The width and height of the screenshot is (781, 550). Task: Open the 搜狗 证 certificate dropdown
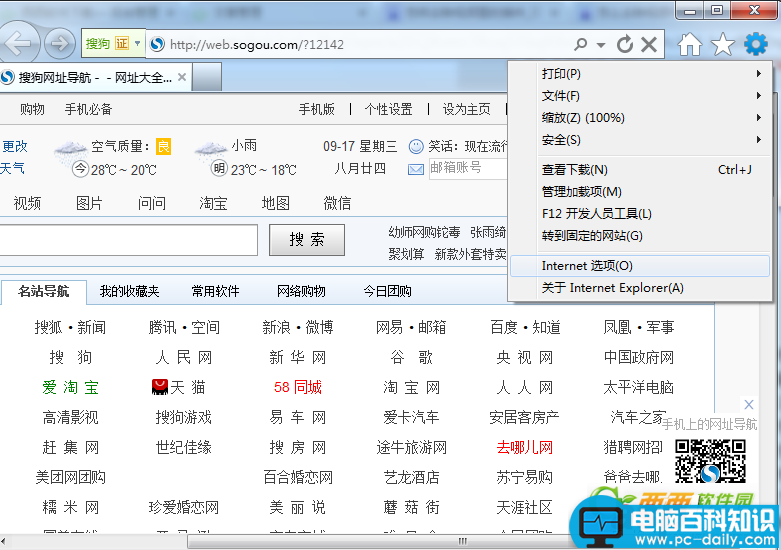point(137,43)
